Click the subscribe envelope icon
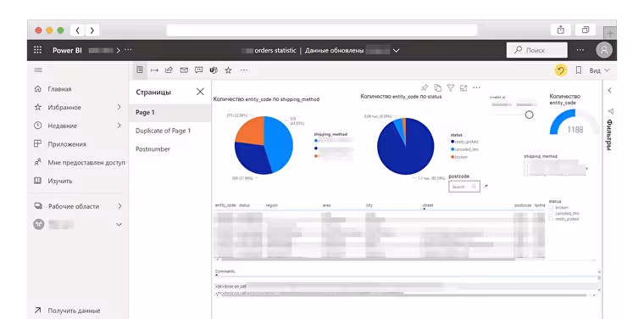This screenshot has height=319, width=644. pos(184,70)
